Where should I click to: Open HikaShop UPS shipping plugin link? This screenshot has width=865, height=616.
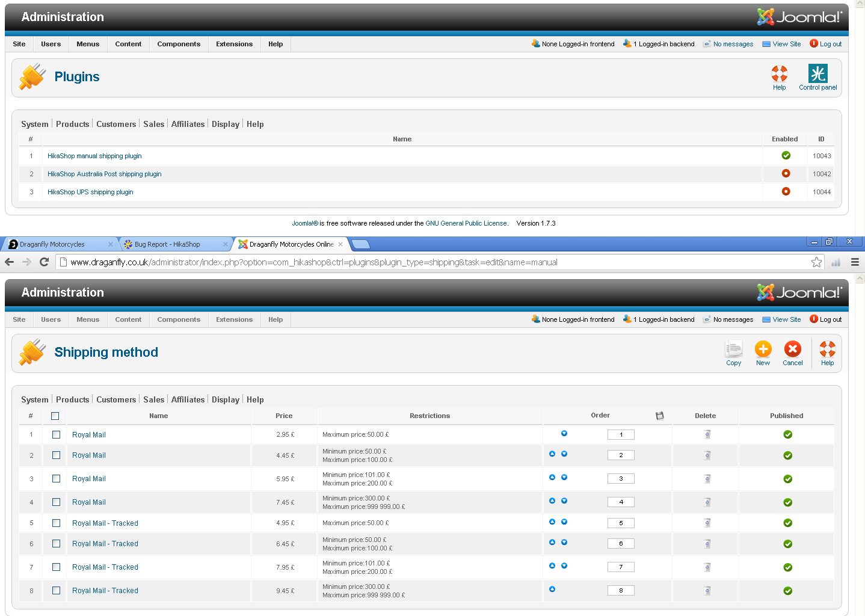pyautogui.click(x=90, y=192)
